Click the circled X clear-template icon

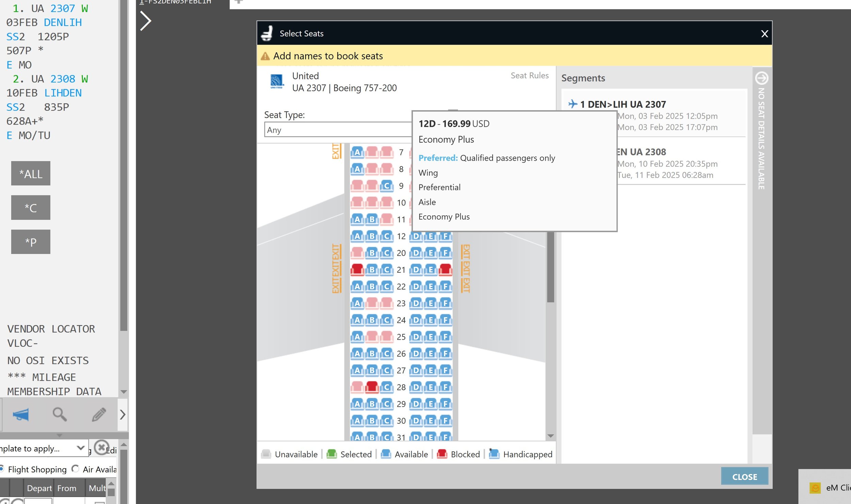[x=101, y=448]
